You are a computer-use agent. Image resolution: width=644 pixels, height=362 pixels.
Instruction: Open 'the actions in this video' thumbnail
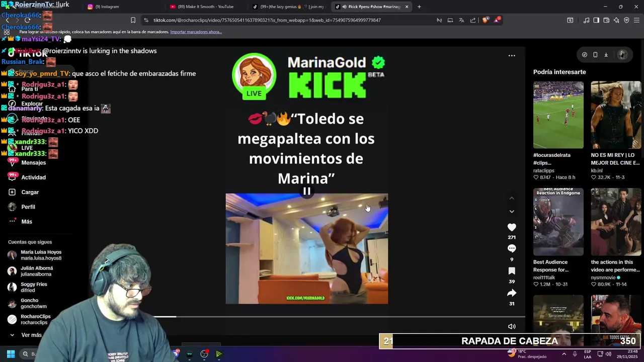coord(616,222)
